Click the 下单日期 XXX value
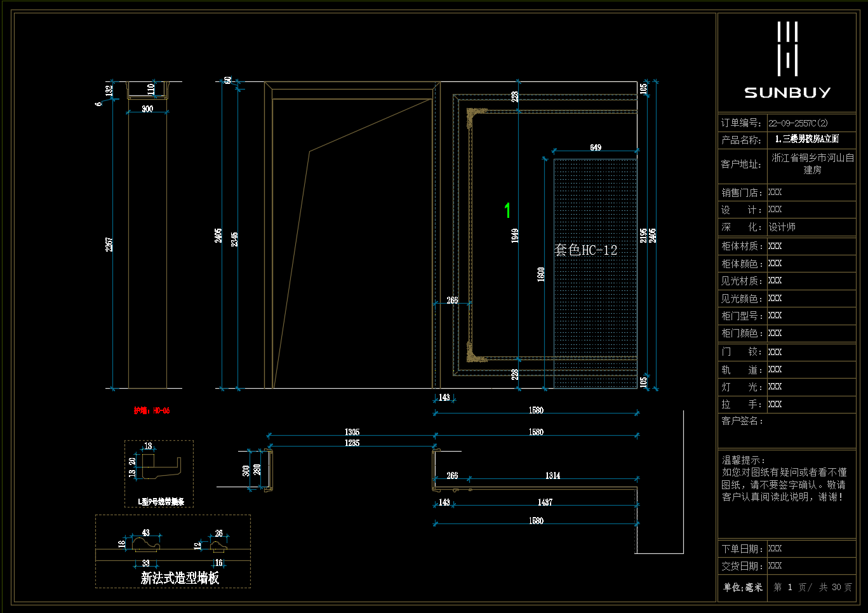This screenshot has height=613, width=868. coord(775,548)
